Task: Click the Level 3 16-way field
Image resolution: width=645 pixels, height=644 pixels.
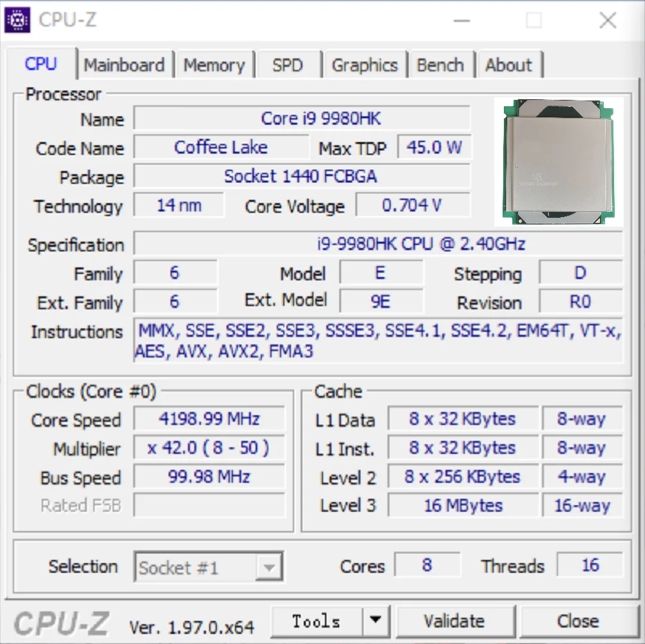Action: click(x=582, y=505)
